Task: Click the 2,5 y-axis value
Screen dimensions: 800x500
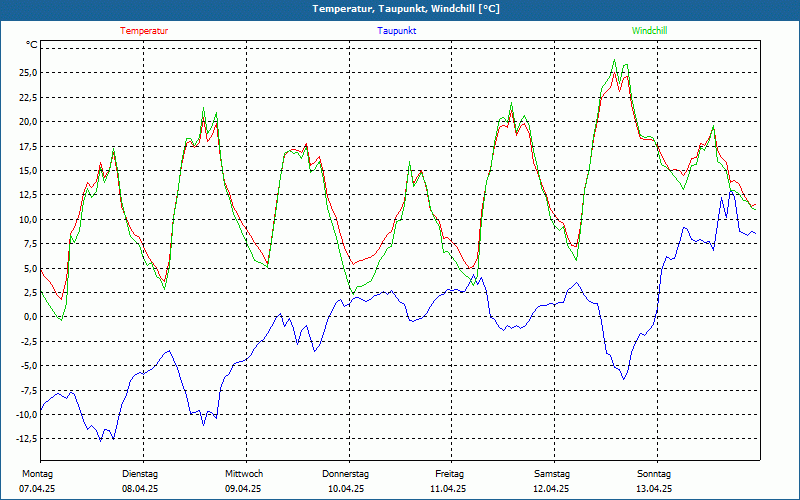Action: click(29, 292)
